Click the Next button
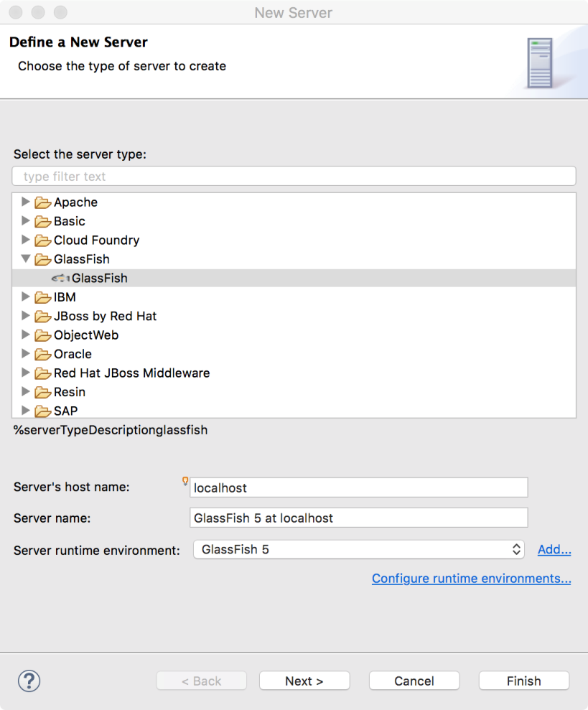The width and height of the screenshot is (588, 710). click(x=304, y=681)
